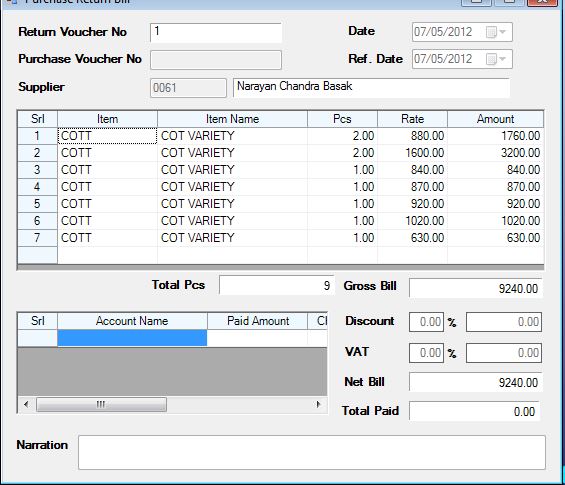This screenshot has height=485, width=565.
Task: Open the Ref. Date calendar dropdown
Action: coord(496,59)
